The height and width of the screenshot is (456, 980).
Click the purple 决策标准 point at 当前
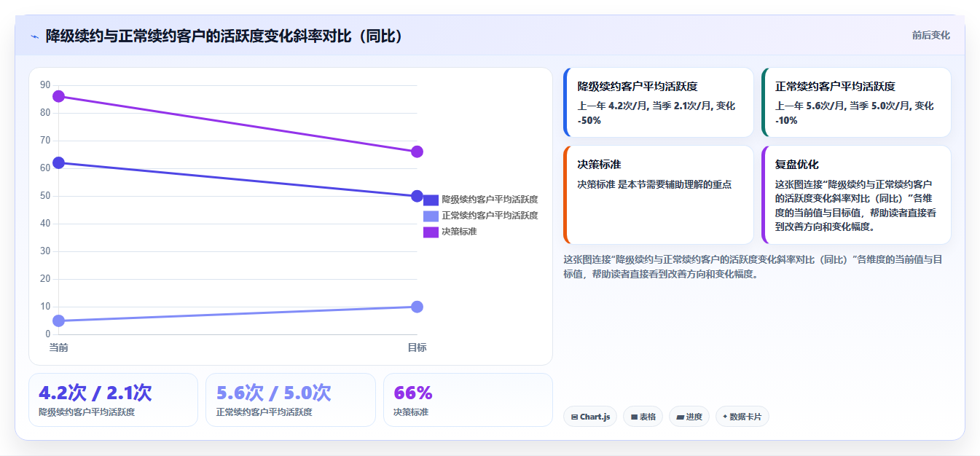(59, 96)
